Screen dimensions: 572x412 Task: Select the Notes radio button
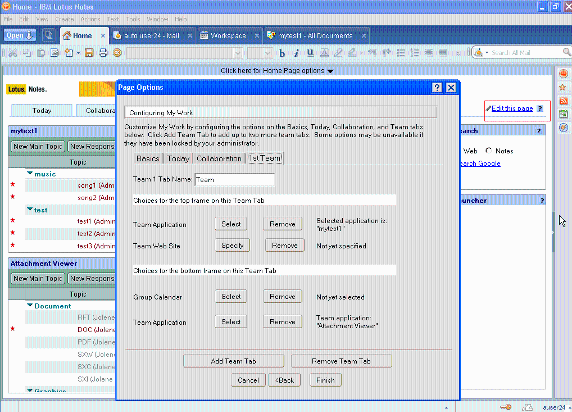point(489,150)
